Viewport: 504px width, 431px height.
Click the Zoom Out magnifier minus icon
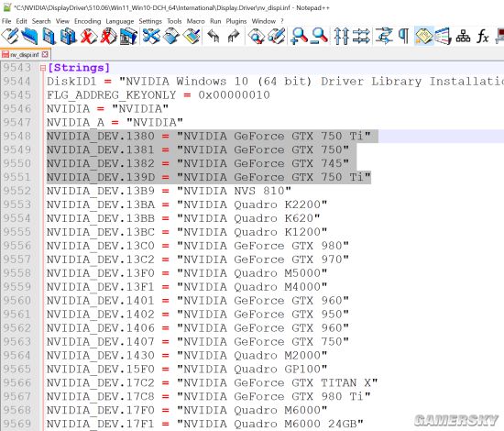pos(320,36)
